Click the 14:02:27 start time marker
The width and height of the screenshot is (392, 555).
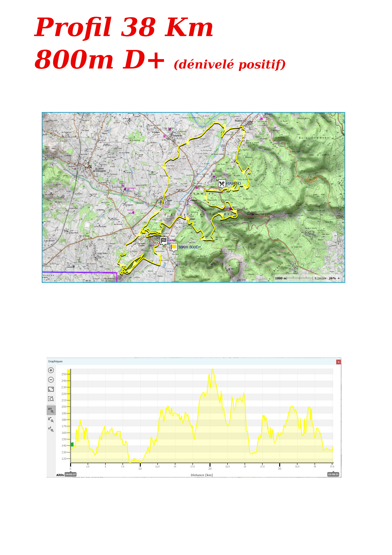tap(70, 474)
